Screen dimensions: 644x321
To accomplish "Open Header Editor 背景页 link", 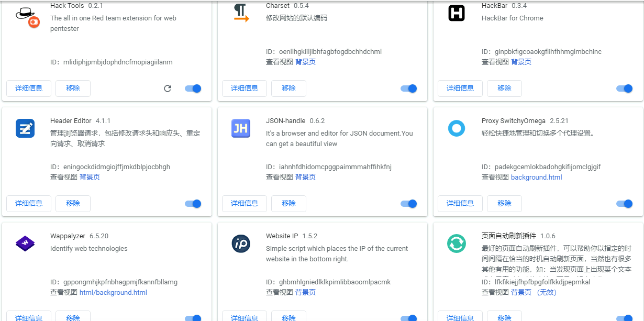I will coord(90,177).
